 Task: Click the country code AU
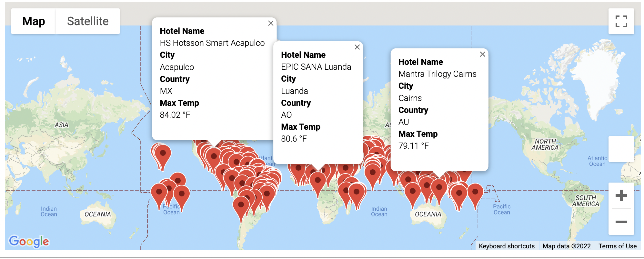tap(404, 122)
